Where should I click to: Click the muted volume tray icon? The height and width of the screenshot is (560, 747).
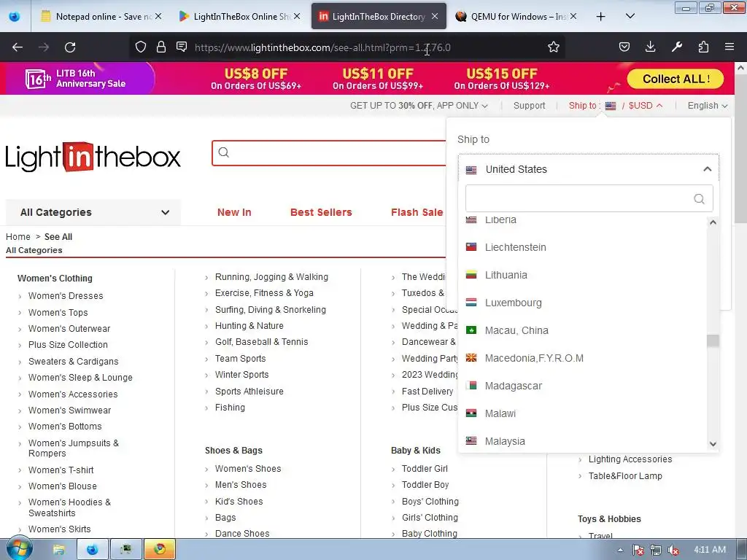pyautogui.click(x=673, y=550)
